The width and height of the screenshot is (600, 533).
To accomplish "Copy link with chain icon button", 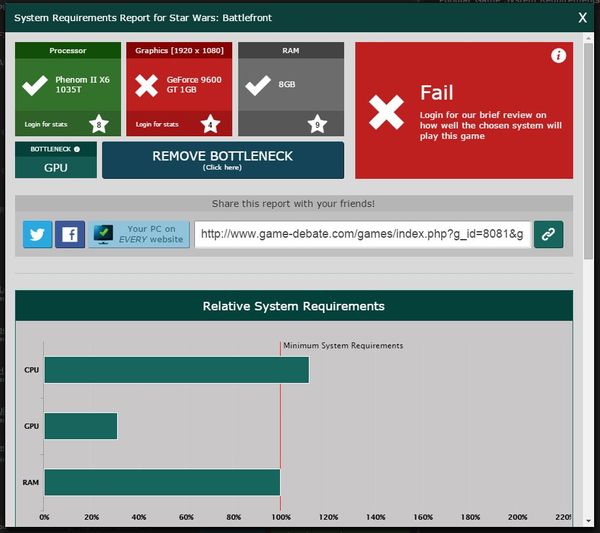I will pos(548,234).
